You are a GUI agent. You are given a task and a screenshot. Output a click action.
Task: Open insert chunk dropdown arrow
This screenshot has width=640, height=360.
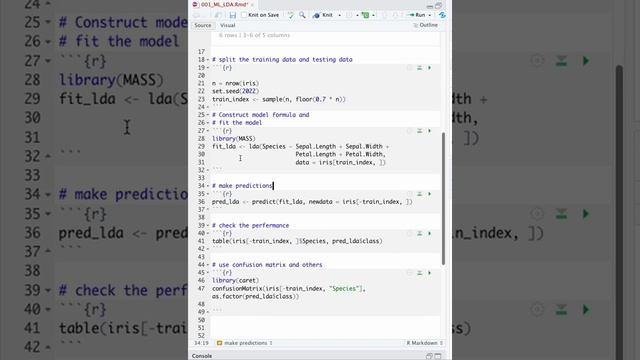373,16
